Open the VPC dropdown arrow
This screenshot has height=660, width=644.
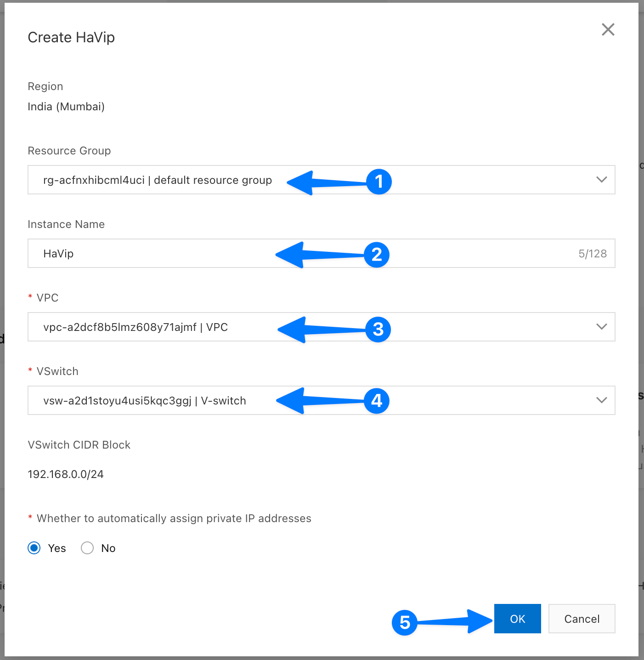601,327
